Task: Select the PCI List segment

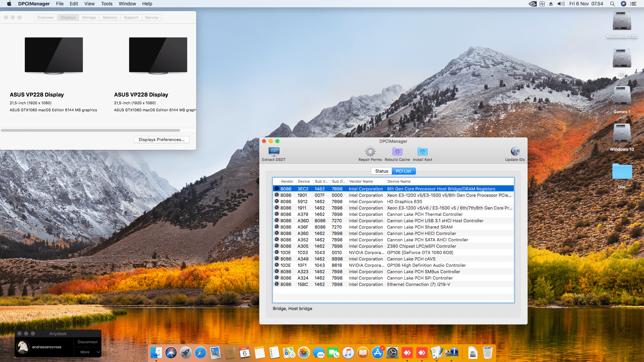Action: point(404,171)
